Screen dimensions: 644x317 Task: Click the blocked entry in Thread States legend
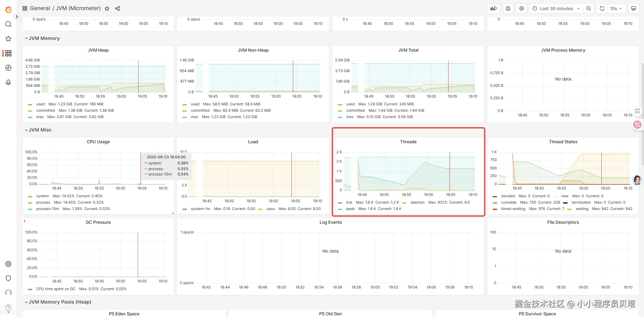click(x=508, y=196)
